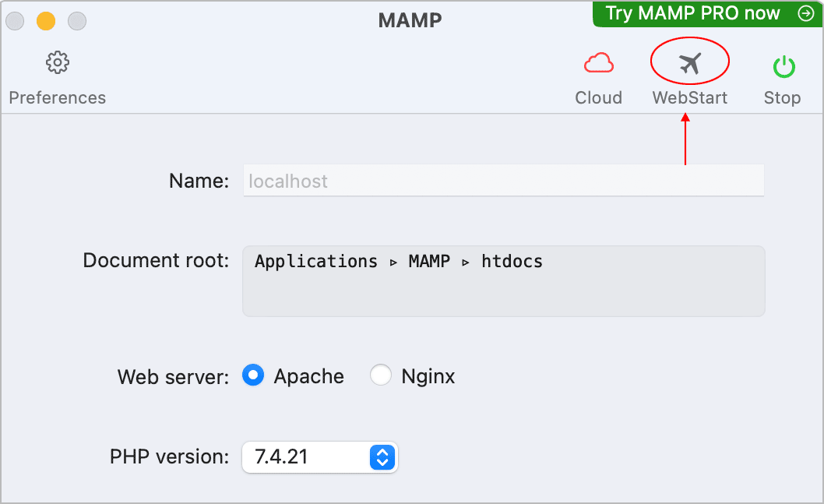Screen dimensions: 824x504
Task: Choose Nginx as the web server
Action: 381,376
